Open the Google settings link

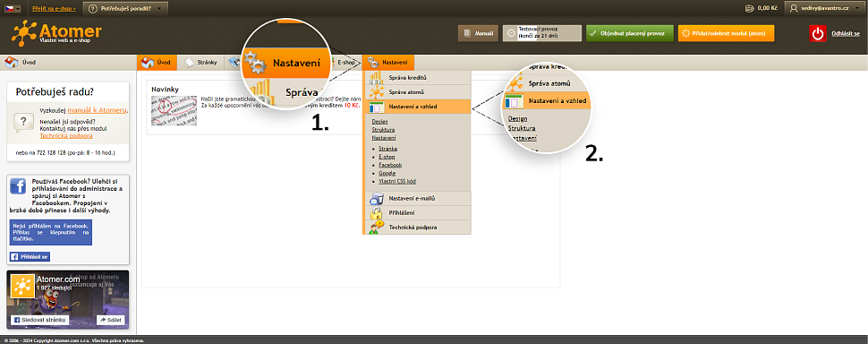coord(387,174)
